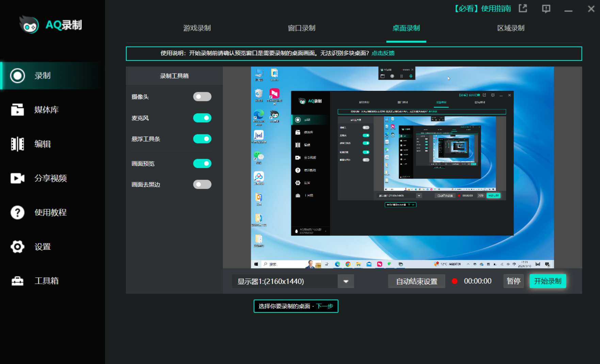The height and width of the screenshot is (364, 600).
Task: Disable the floating toolbar (悬浮工具条) switch
Action: (202, 139)
